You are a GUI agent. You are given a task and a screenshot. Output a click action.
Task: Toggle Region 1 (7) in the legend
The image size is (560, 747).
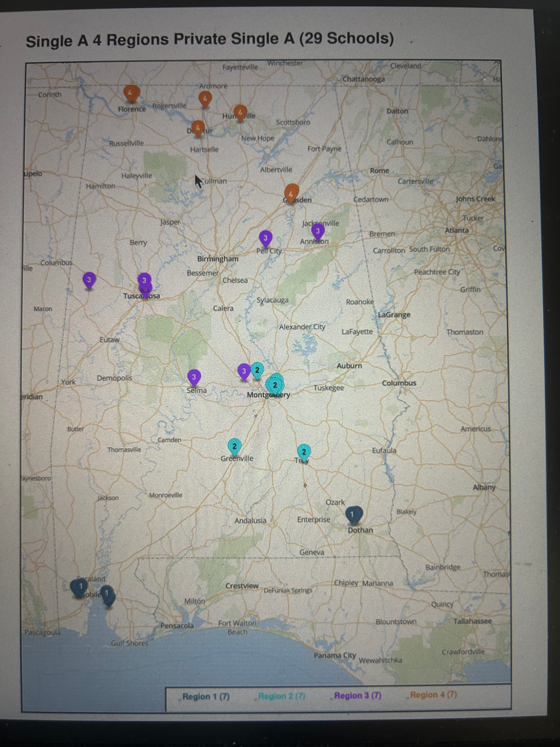pyautogui.click(x=206, y=697)
